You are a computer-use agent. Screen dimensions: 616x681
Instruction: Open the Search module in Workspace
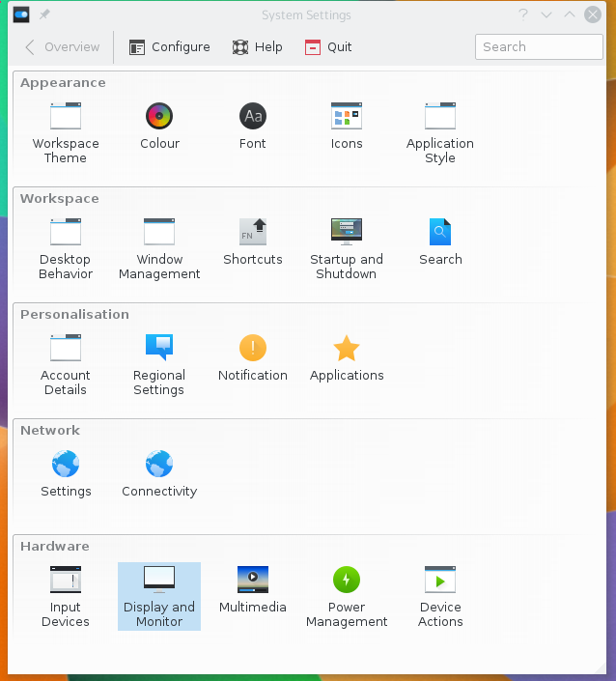(440, 241)
